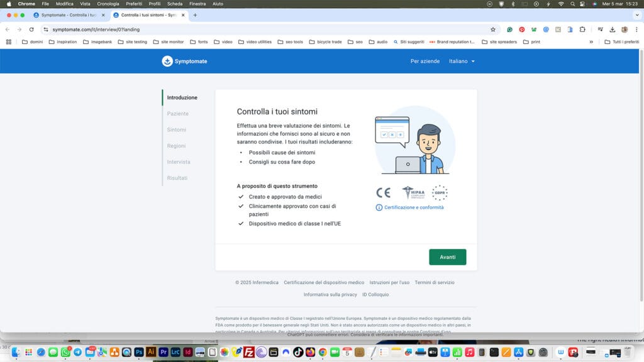Viewport: 644px width, 362px height.
Task: Open the Per aziende link
Action: tap(425, 61)
